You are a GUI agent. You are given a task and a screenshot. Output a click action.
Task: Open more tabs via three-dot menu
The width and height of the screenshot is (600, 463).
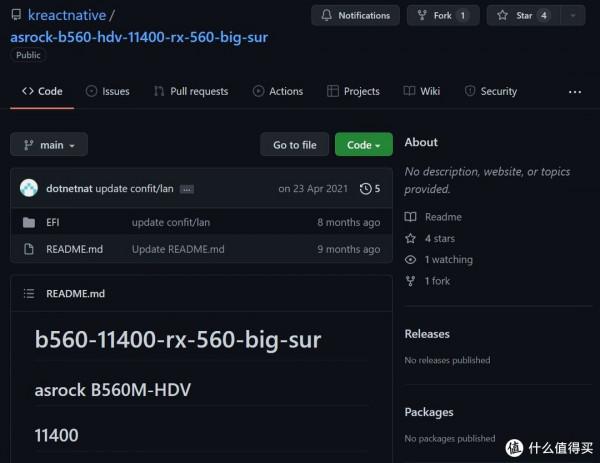click(x=574, y=91)
